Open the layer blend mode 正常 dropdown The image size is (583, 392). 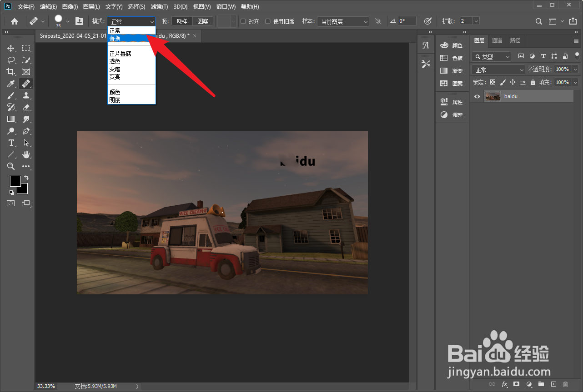(498, 70)
